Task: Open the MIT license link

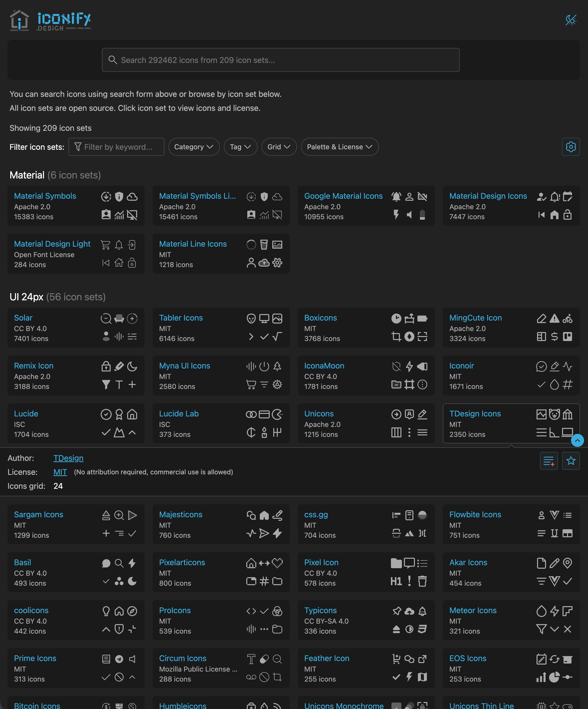Action: pyautogui.click(x=60, y=472)
